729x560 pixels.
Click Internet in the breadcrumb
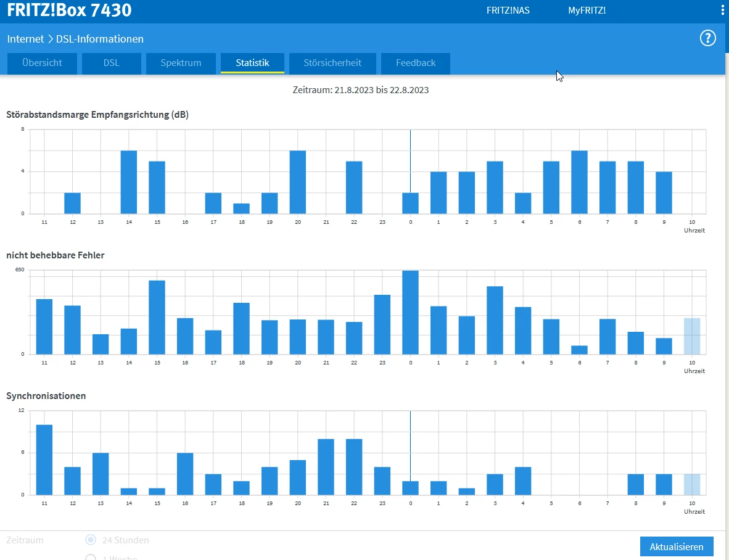point(25,39)
